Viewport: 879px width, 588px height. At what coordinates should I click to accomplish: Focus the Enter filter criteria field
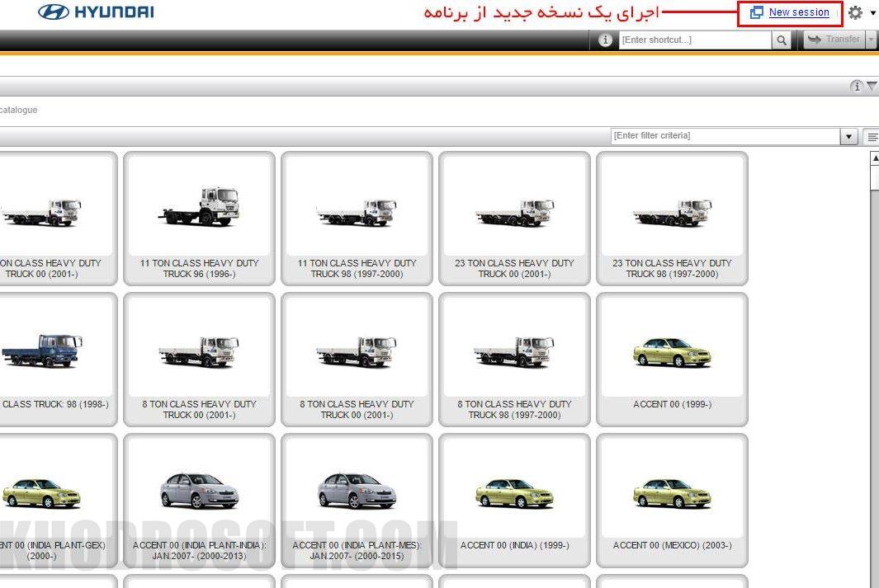pos(725,135)
